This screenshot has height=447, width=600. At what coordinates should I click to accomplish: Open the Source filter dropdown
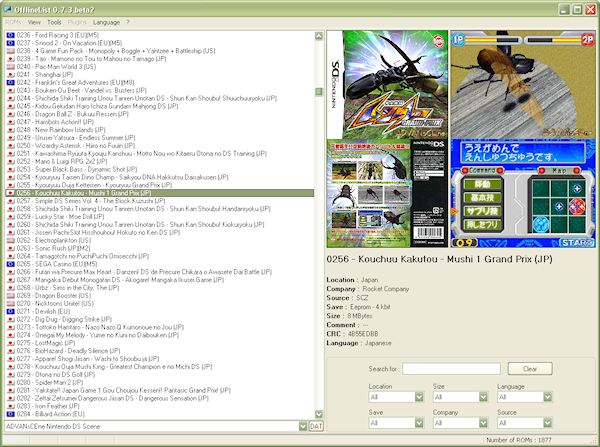click(524, 423)
